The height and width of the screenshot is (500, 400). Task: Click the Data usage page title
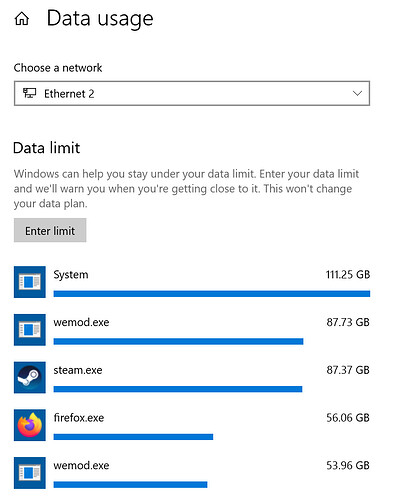click(100, 18)
